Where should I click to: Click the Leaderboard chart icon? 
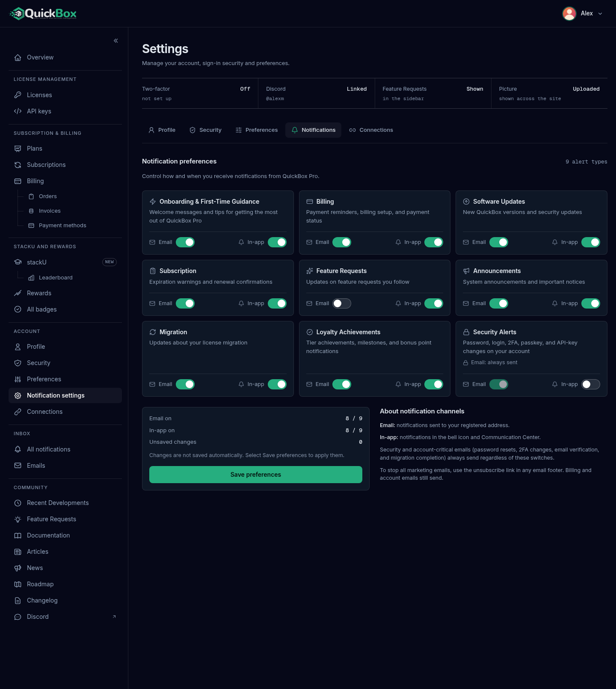31,278
